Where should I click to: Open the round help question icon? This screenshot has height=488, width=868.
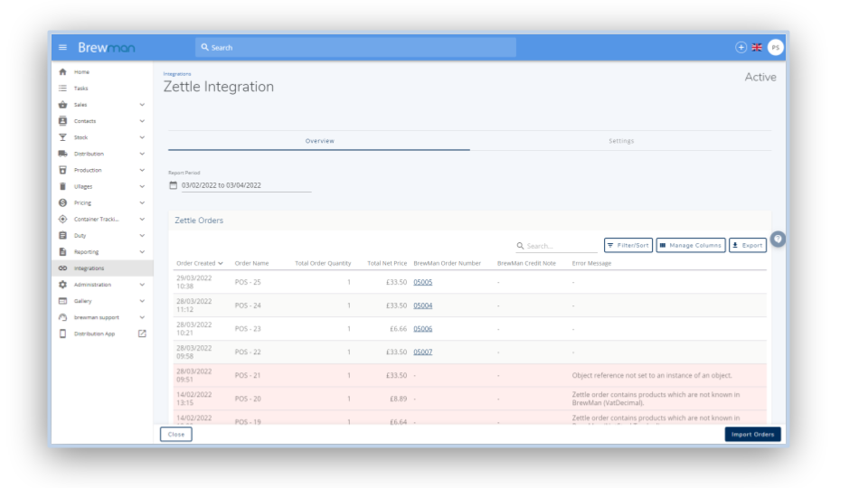[778, 239]
